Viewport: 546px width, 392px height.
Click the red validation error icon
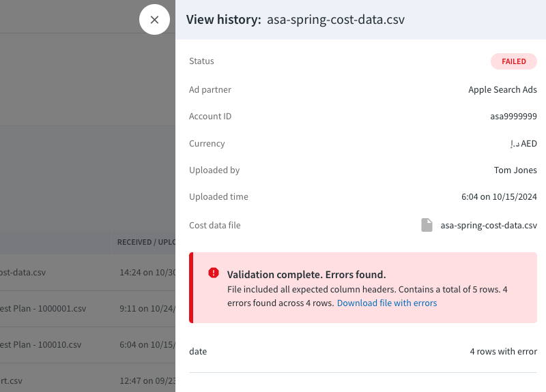coord(214,273)
